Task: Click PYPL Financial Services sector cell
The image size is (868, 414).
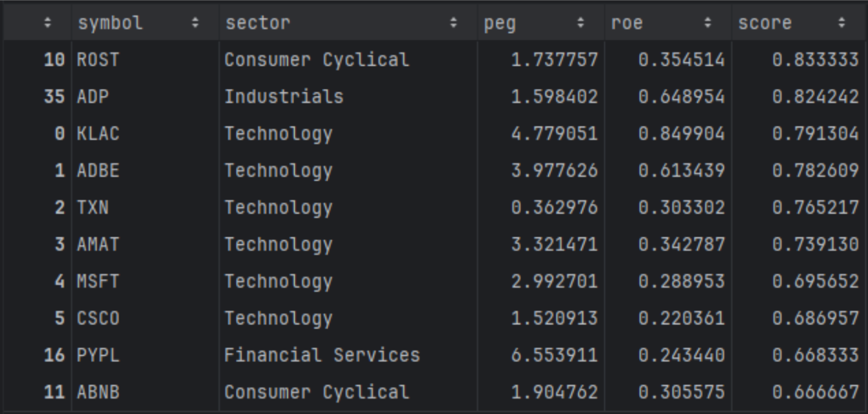Action: coord(322,355)
